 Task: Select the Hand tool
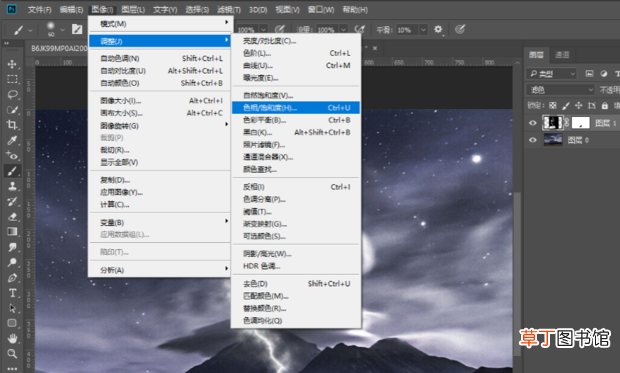(x=12, y=339)
